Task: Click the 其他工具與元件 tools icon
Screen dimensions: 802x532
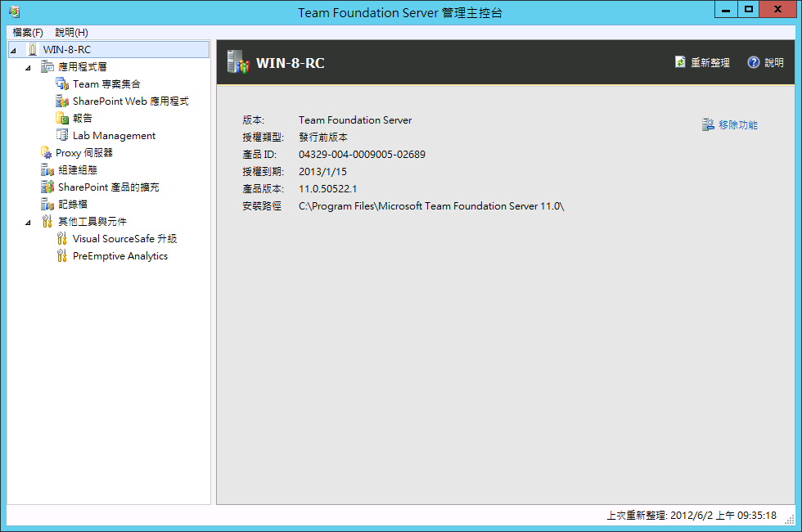Action: click(47, 222)
